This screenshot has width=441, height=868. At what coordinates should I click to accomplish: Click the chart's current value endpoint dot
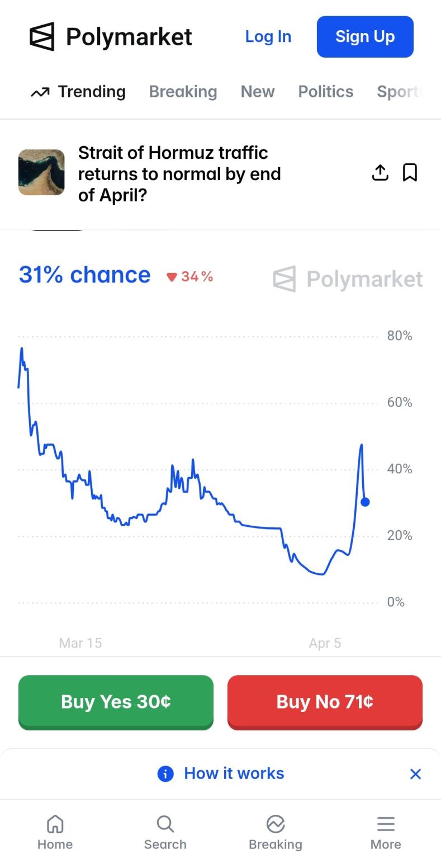point(365,502)
